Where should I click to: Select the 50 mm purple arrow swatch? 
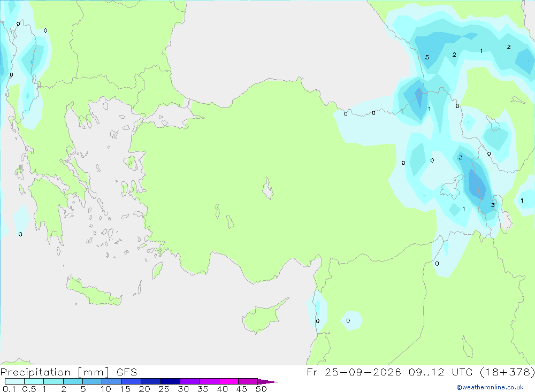coord(267,381)
